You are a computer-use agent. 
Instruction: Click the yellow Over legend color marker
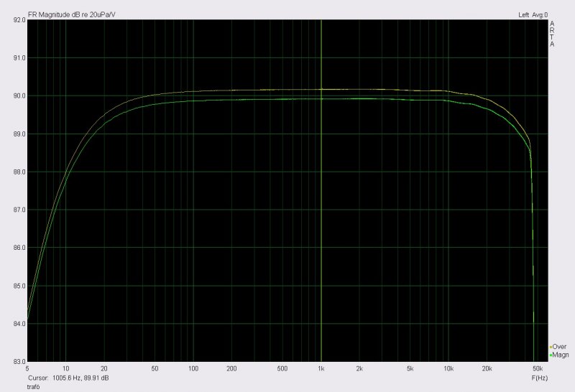551,347
